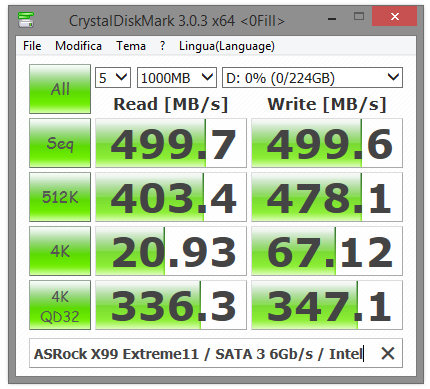Select the 512K write result 478.1

click(327, 197)
